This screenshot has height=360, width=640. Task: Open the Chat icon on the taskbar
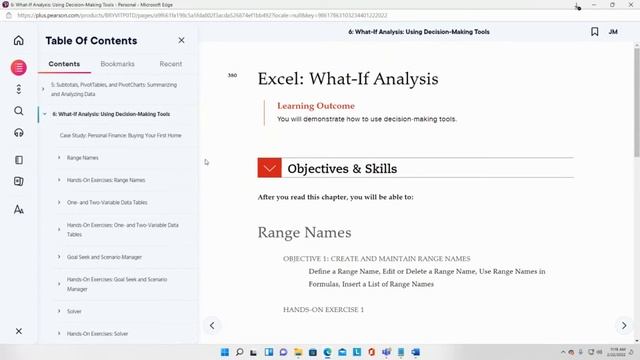click(x=283, y=352)
